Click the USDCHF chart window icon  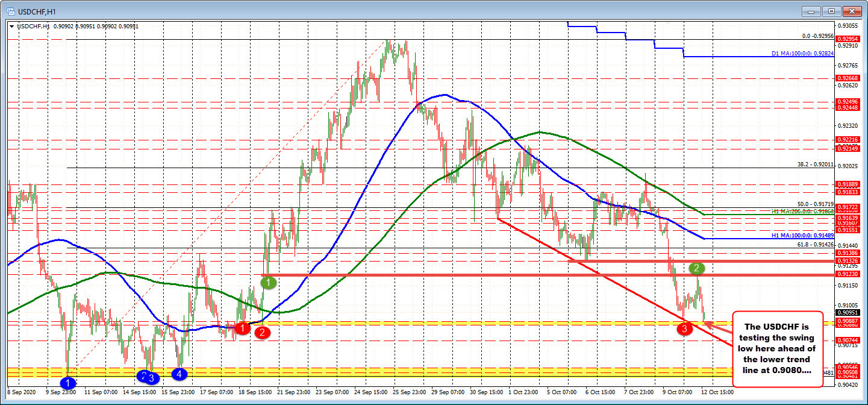click(x=10, y=11)
